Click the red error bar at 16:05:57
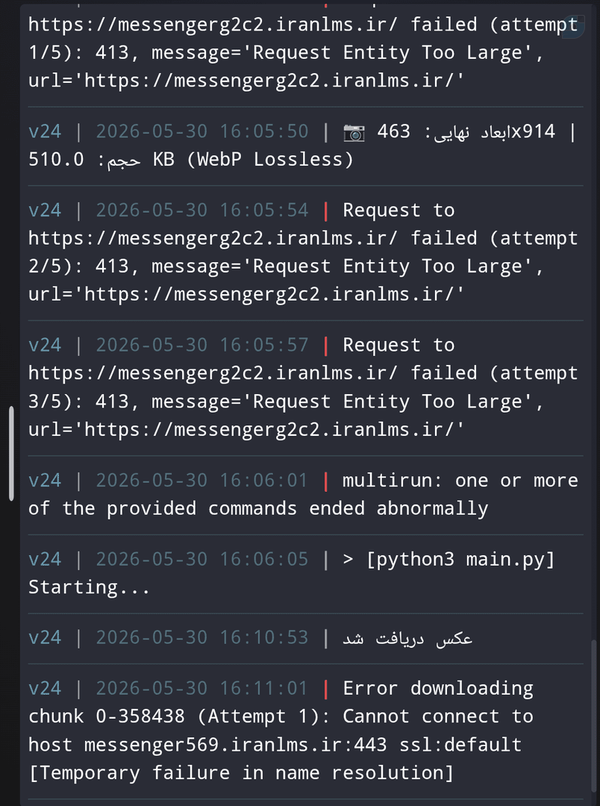The image size is (600, 806). [325, 345]
